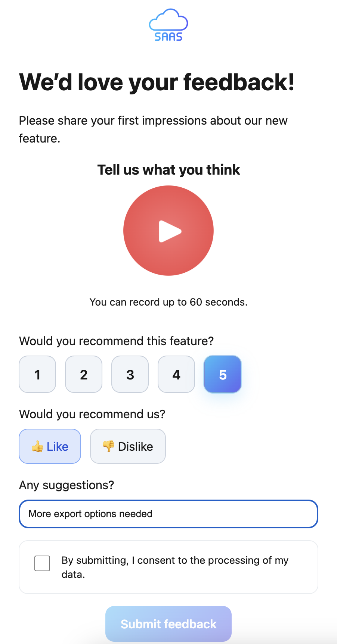Image resolution: width=337 pixels, height=644 pixels.
Task: Pick rating 3 for the feature
Action: pos(130,374)
